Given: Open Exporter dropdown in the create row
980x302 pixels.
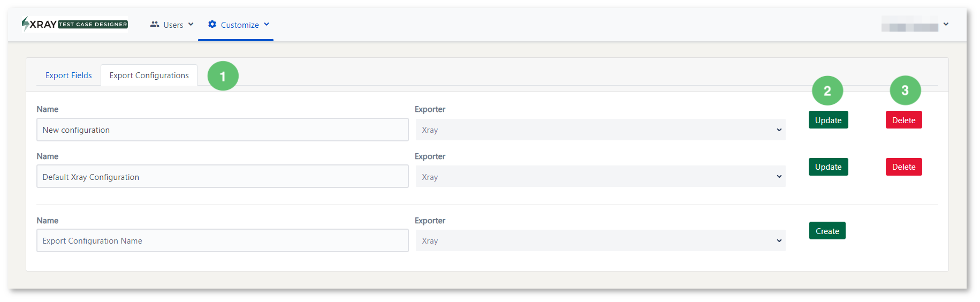Looking at the screenshot, I should pos(601,240).
